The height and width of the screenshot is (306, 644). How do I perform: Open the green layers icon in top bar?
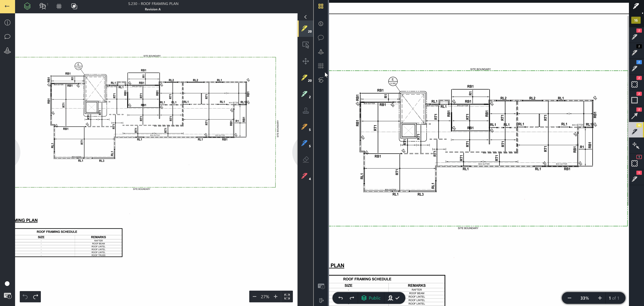tap(27, 6)
